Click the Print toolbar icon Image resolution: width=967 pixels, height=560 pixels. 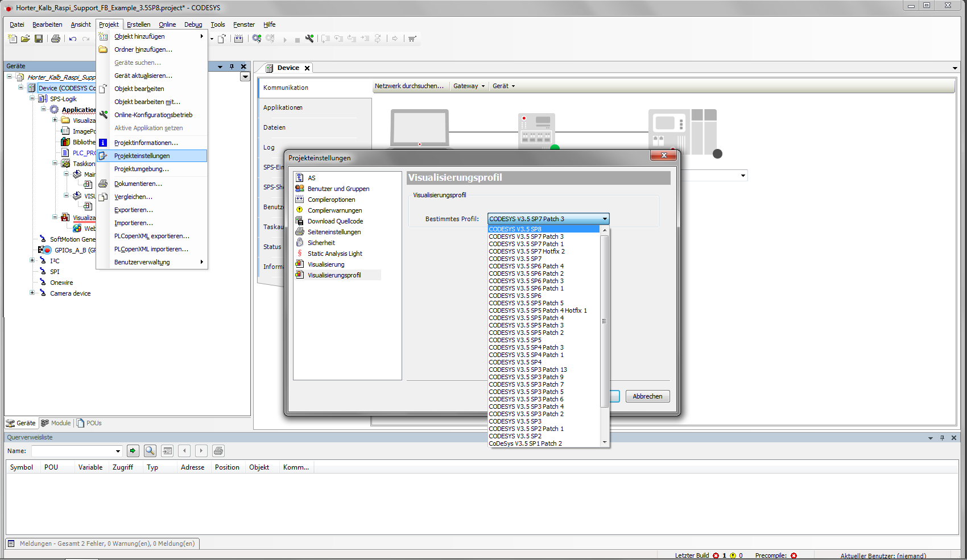click(x=56, y=39)
